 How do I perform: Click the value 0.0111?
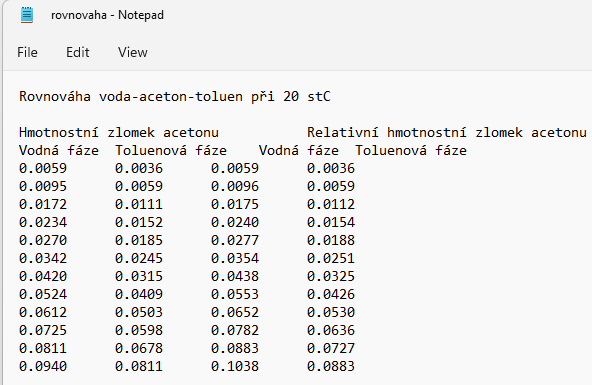[139, 204]
